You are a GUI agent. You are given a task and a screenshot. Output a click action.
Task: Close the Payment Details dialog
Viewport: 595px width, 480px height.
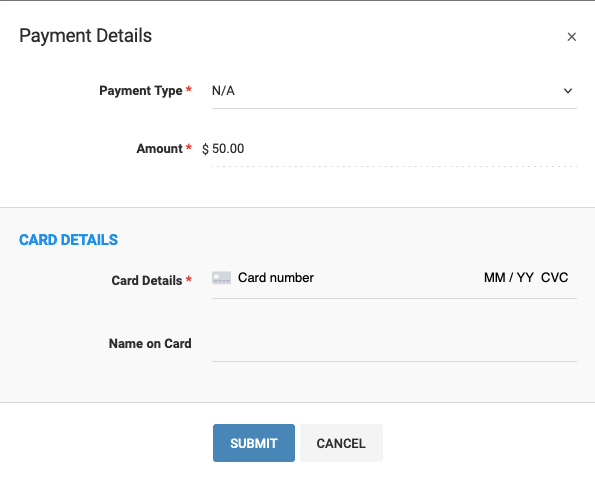coord(571,37)
